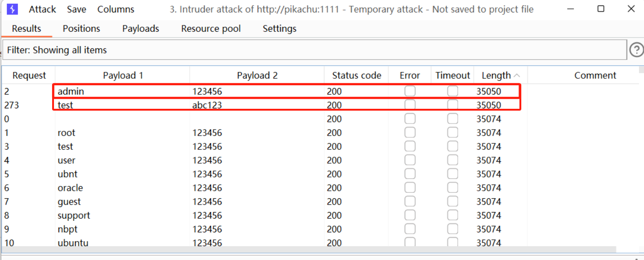This screenshot has height=260, width=644.
Task: Sort by the Timeout column header
Action: coord(453,76)
